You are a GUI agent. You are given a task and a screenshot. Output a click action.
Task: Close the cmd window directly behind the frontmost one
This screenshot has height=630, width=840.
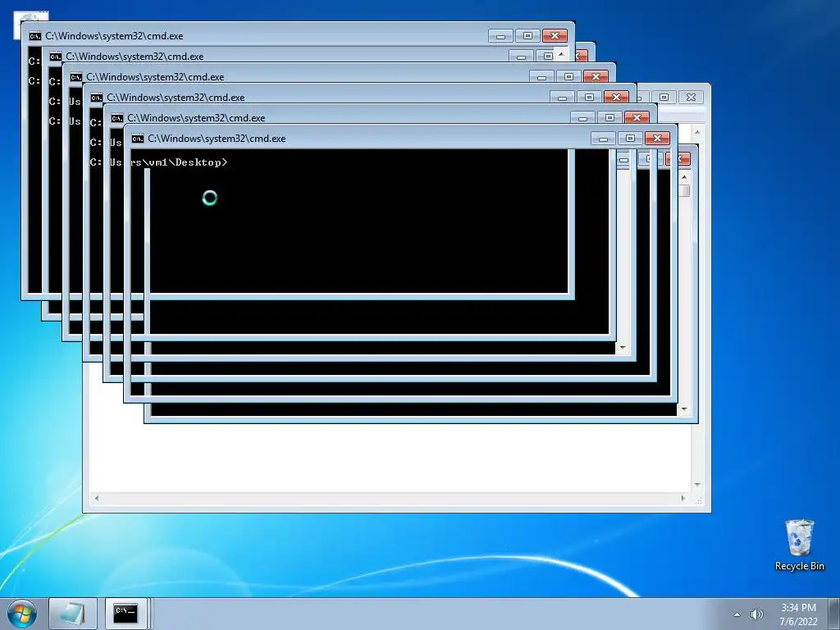pos(637,118)
